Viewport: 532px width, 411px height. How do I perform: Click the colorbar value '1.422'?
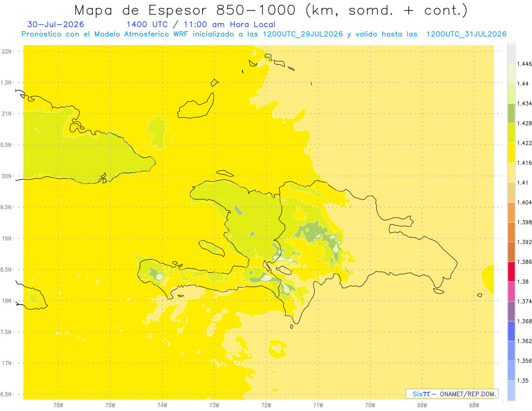pyautogui.click(x=524, y=143)
